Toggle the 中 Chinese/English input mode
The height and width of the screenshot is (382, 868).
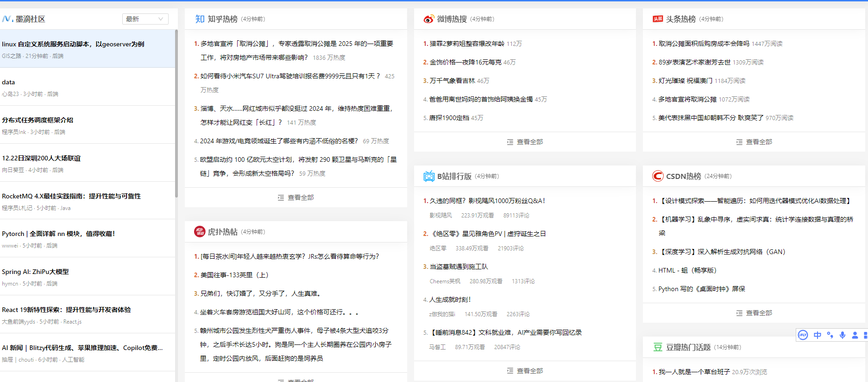[x=818, y=335]
